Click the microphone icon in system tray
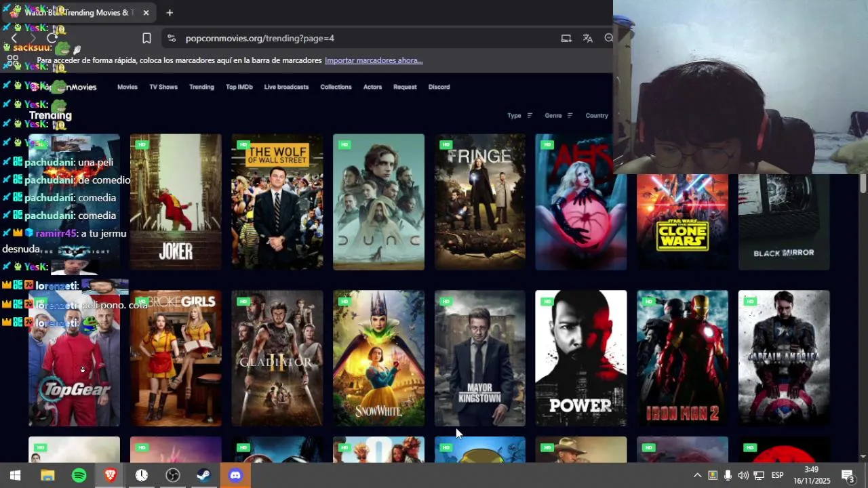The image size is (868, 488). point(728,475)
